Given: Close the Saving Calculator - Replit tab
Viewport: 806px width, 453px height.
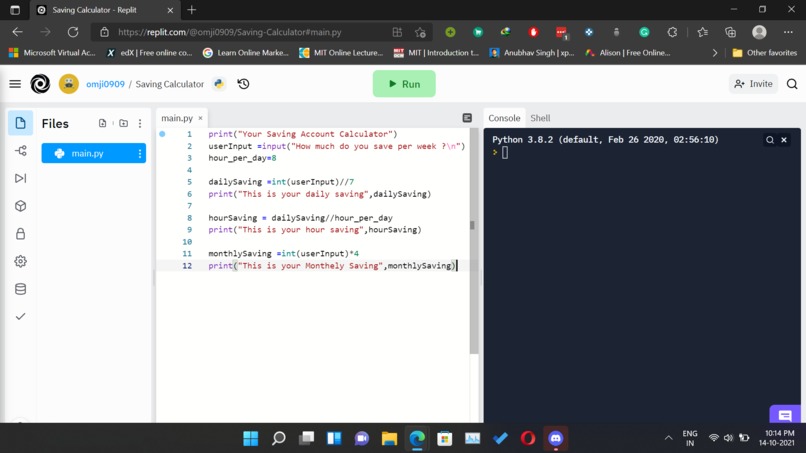Looking at the screenshot, I should 170,10.
